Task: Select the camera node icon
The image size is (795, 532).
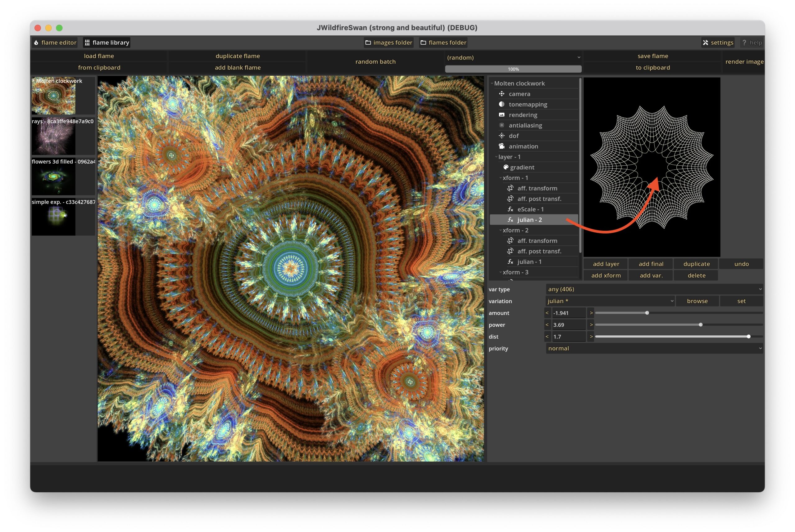Action: [502, 94]
